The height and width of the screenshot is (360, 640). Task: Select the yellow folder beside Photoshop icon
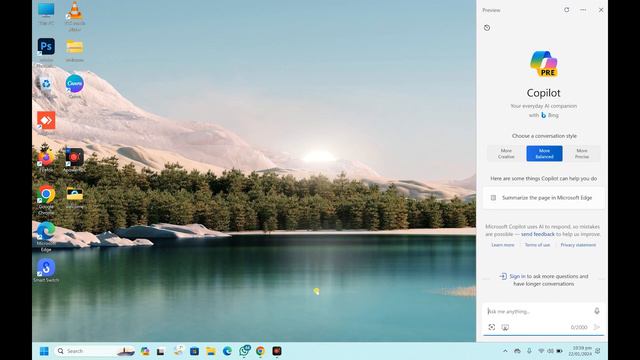pos(75,51)
